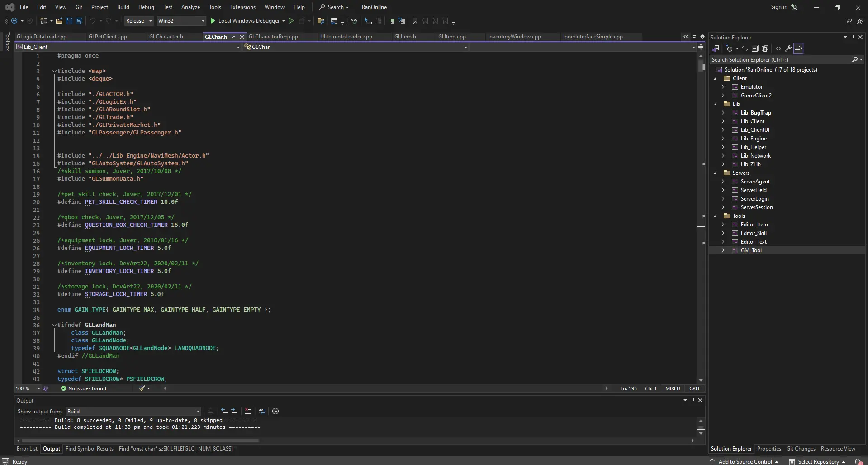The image size is (868, 465).
Task: Open the Extensions menu
Action: [x=242, y=7]
